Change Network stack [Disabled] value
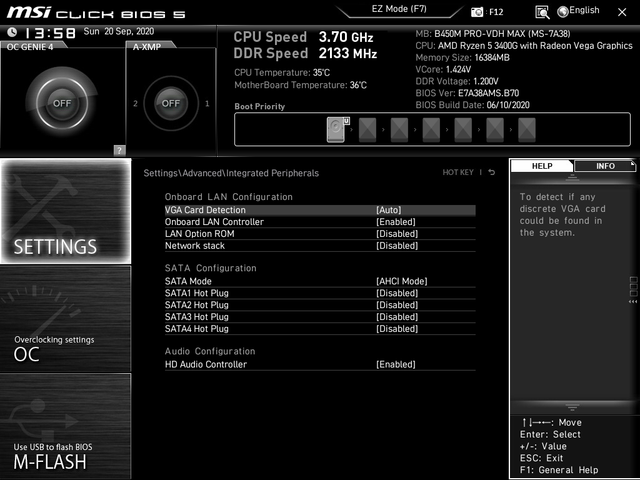640x480 pixels. point(397,245)
